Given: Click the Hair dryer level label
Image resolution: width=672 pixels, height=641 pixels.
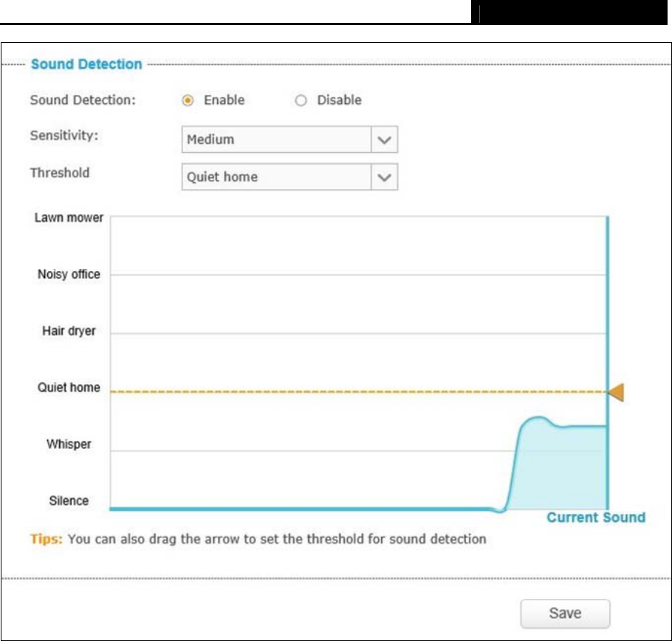Looking at the screenshot, I should [69, 331].
